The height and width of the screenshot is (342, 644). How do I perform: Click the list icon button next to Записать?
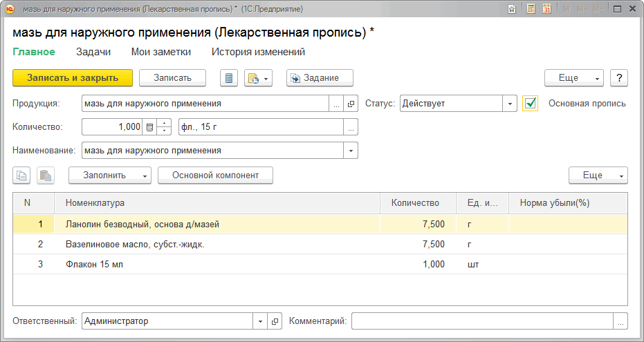tap(229, 78)
